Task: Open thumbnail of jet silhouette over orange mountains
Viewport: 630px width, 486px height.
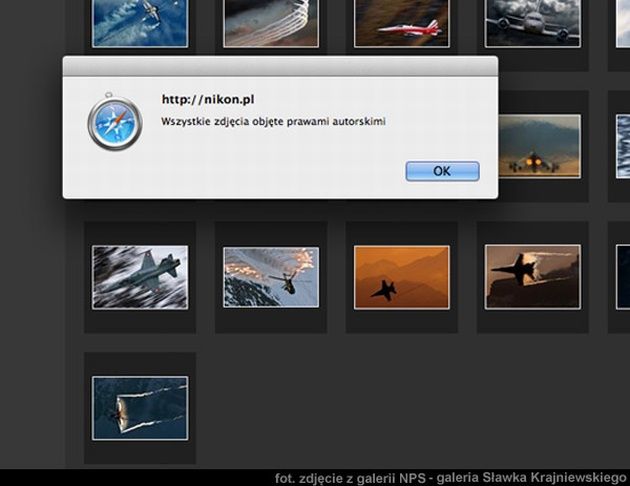Action: [402, 277]
